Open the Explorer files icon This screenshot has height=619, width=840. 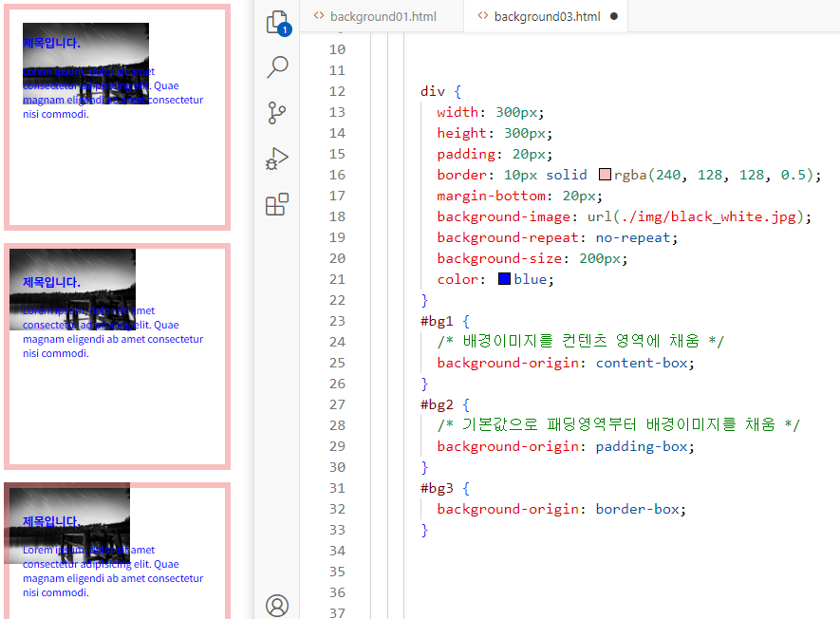277,23
